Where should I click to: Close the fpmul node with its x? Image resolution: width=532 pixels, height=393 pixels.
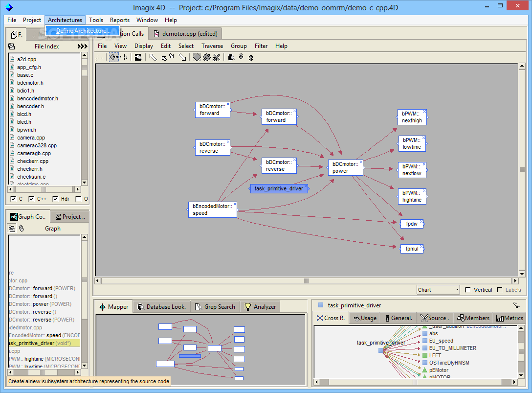(421, 247)
